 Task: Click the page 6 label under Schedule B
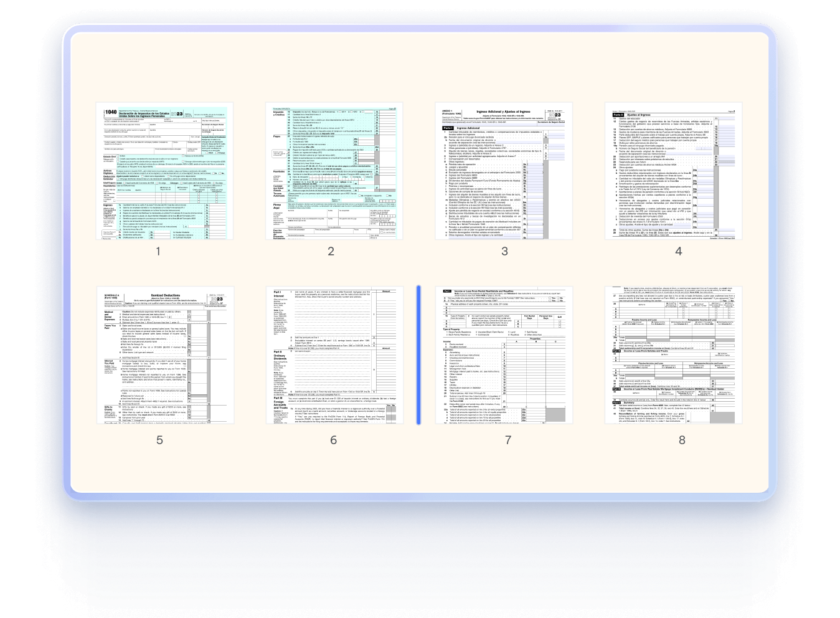[334, 440]
